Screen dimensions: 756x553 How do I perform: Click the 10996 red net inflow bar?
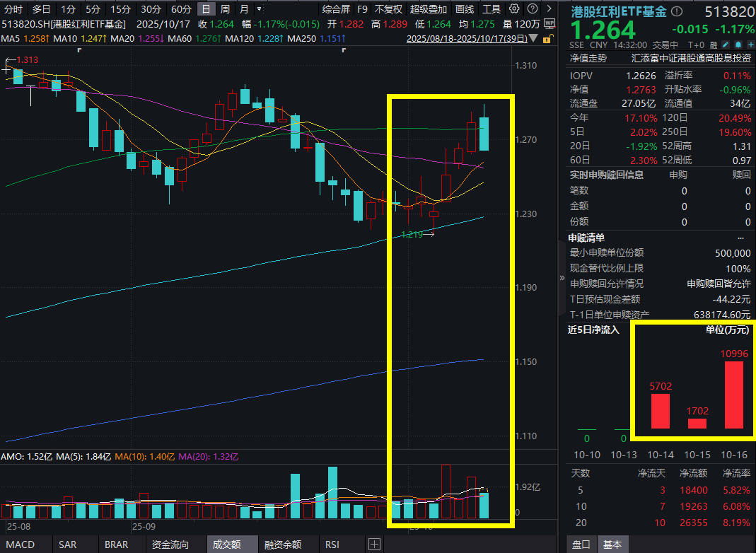733,394
